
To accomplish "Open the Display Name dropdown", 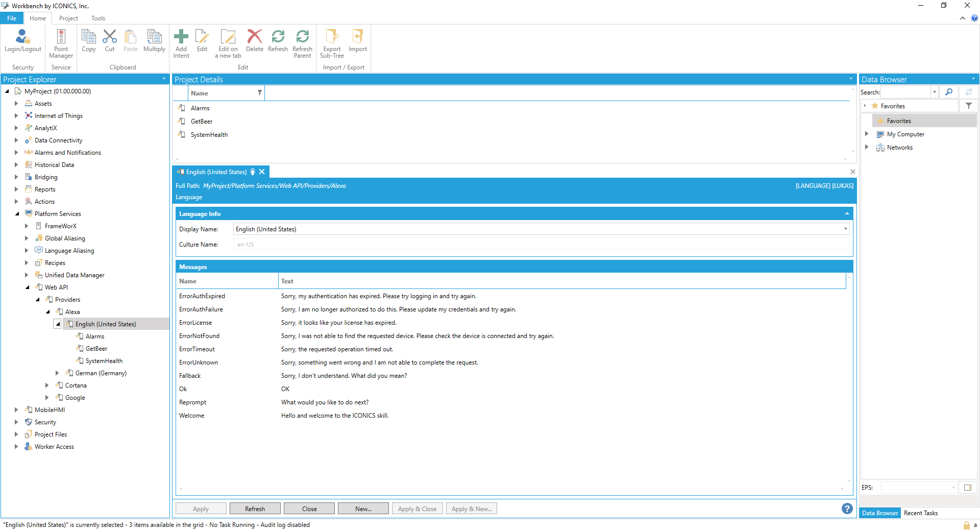I will [845, 229].
